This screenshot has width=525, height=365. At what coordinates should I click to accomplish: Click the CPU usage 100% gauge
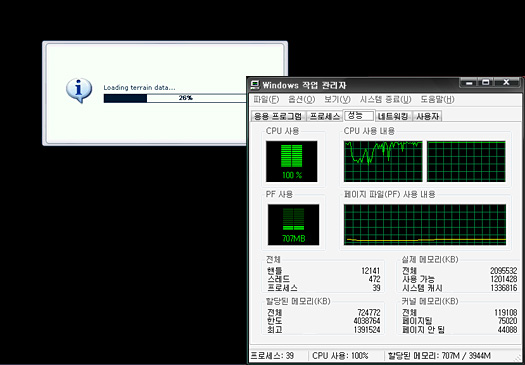[292, 161]
